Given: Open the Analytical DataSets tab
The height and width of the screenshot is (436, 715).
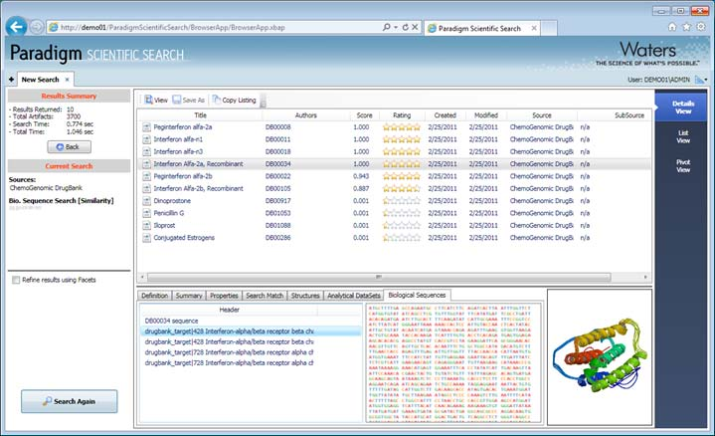Looking at the screenshot, I should (353, 296).
